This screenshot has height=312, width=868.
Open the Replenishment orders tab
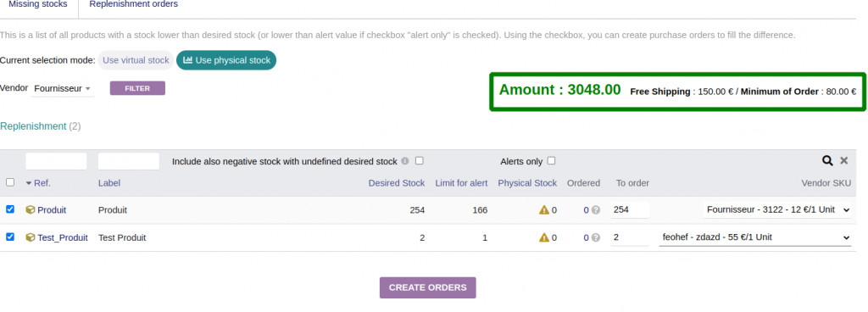click(x=133, y=4)
